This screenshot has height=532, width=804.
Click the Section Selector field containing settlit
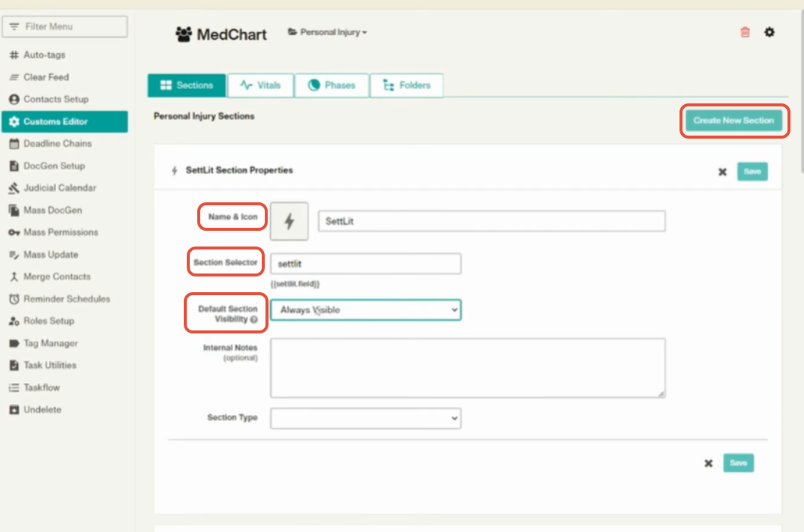[365, 264]
